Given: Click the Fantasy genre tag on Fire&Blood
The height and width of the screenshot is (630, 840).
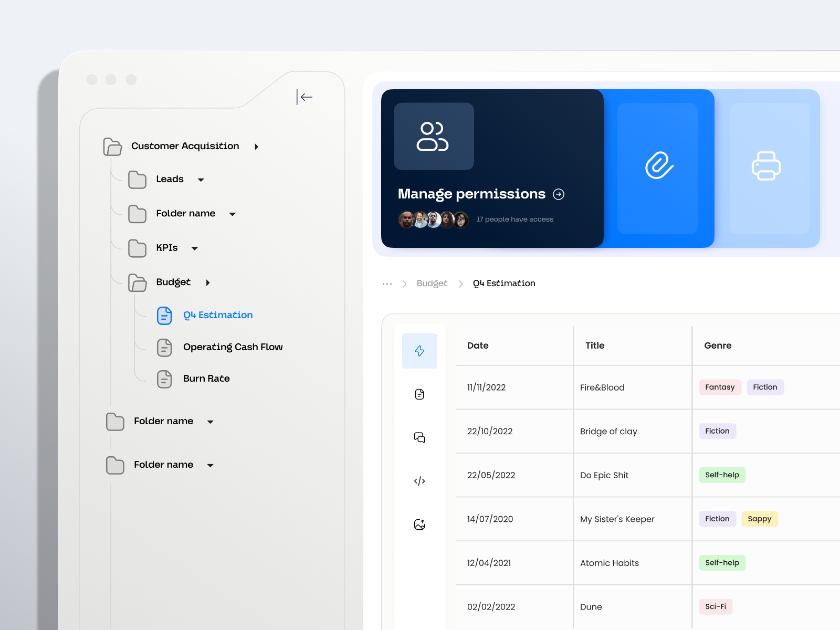Looking at the screenshot, I should coord(720,387).
